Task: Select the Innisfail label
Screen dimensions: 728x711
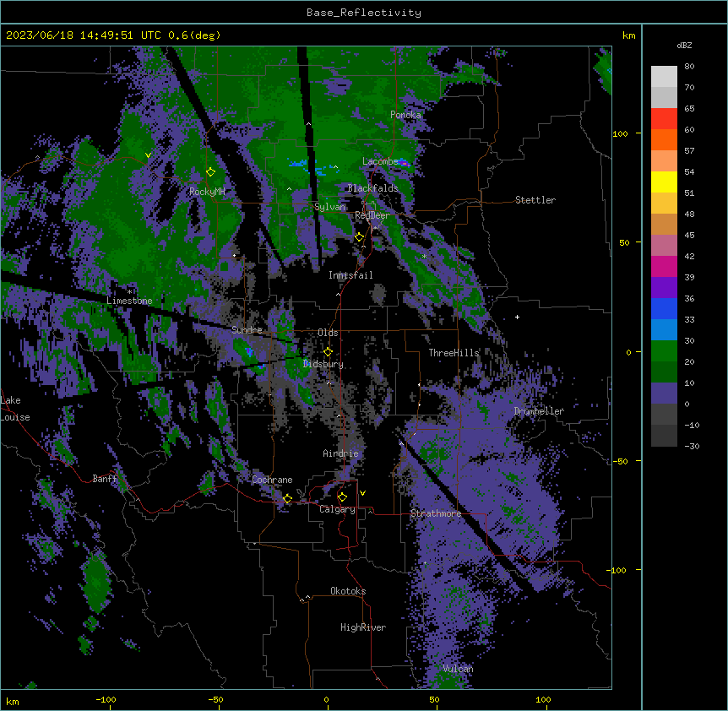Action: click(350, 275)
